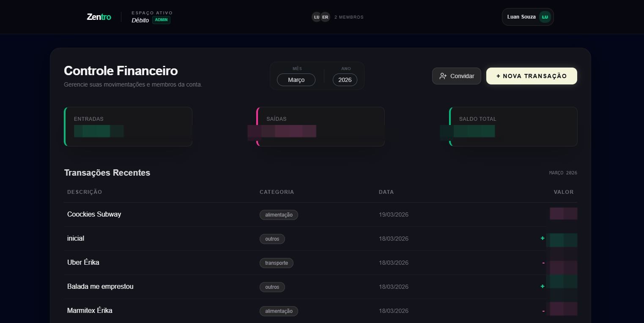The width and height of the screenshot is (644, 323).
Task: Click the invite-person icon on the Convidar button
Action: pos(443,76)
